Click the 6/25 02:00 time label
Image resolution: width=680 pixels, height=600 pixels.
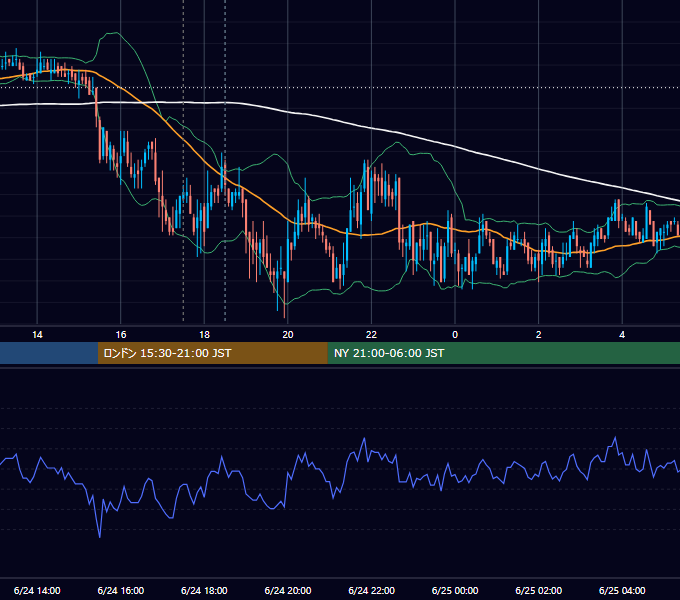pos(538,590)
